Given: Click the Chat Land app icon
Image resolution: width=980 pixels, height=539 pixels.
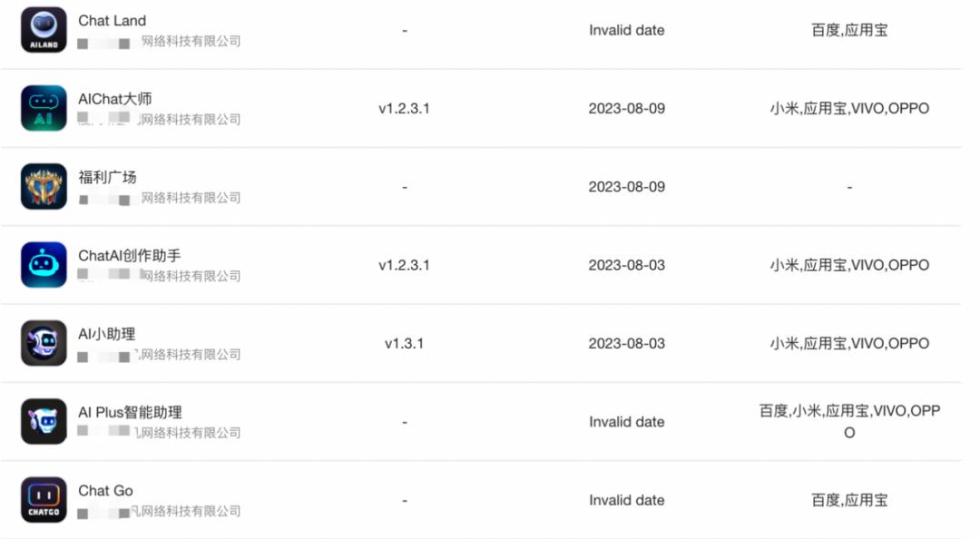Looking at the screenshot, I should tap(44, 30).
